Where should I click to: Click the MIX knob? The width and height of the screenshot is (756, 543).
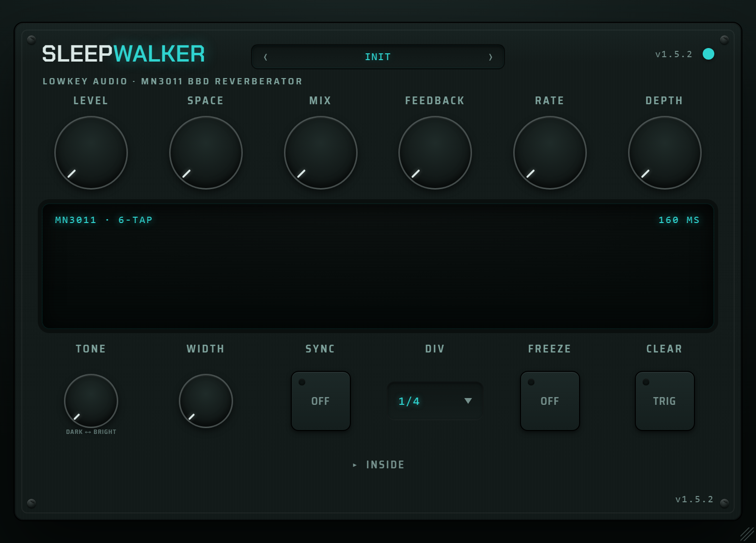click(321, 153)
